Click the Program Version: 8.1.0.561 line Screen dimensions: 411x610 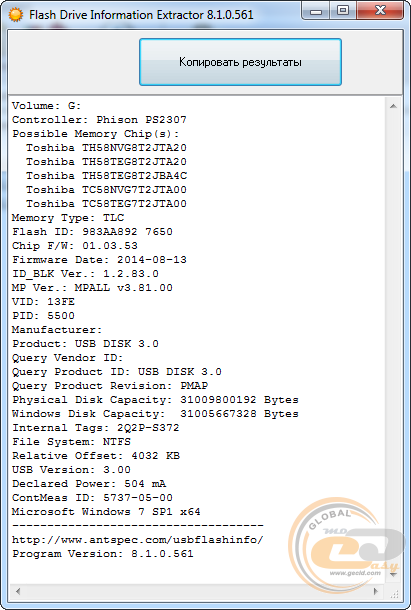(103, 554)
